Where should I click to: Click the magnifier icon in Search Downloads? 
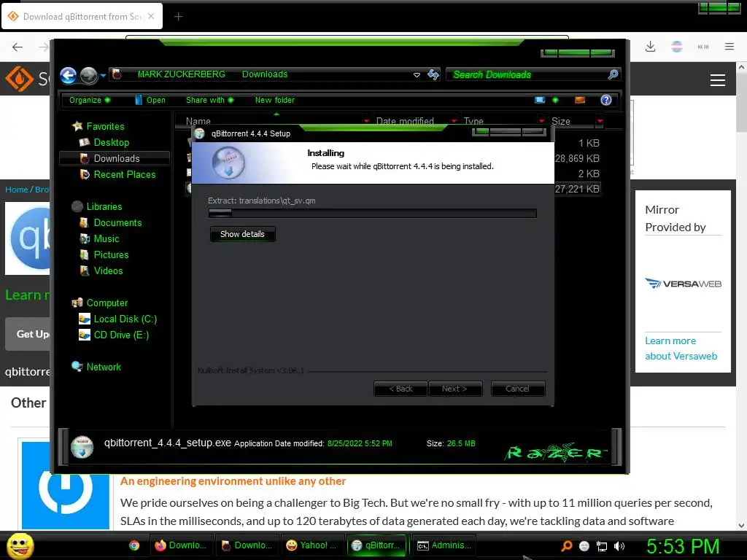click(x=613, y=74)
